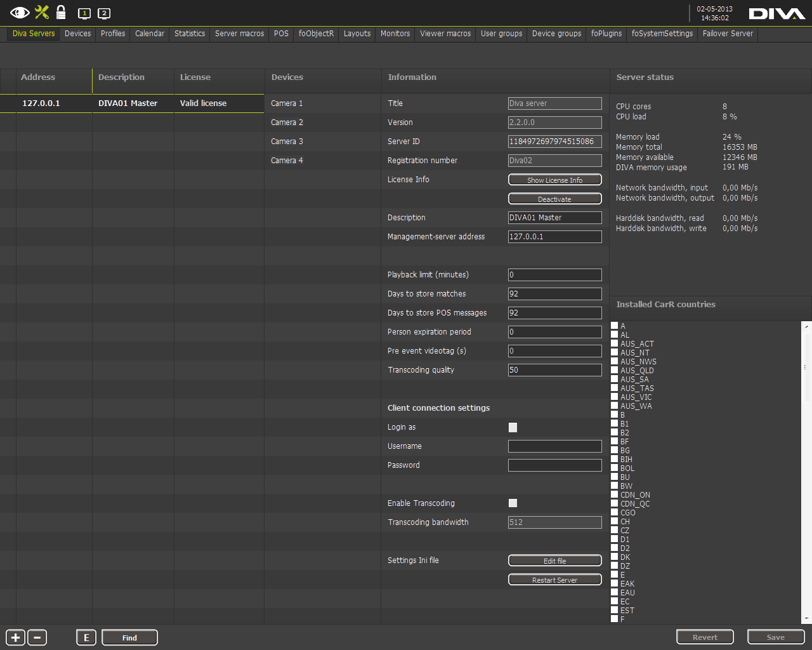This screenshot has height=650, width=812.
Task: Go to the Statistics tab
Action: pos(190,34)
